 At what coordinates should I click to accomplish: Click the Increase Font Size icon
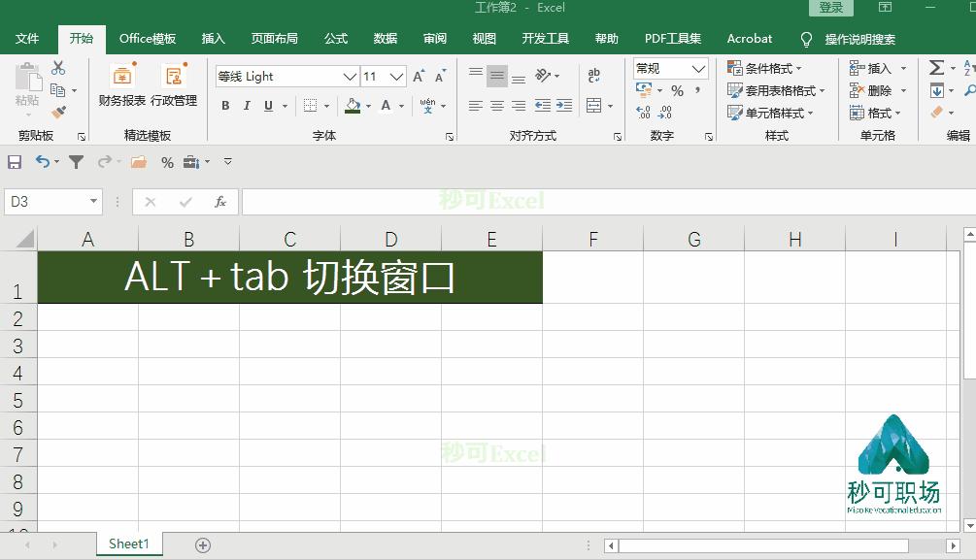(x=418, y=74)
